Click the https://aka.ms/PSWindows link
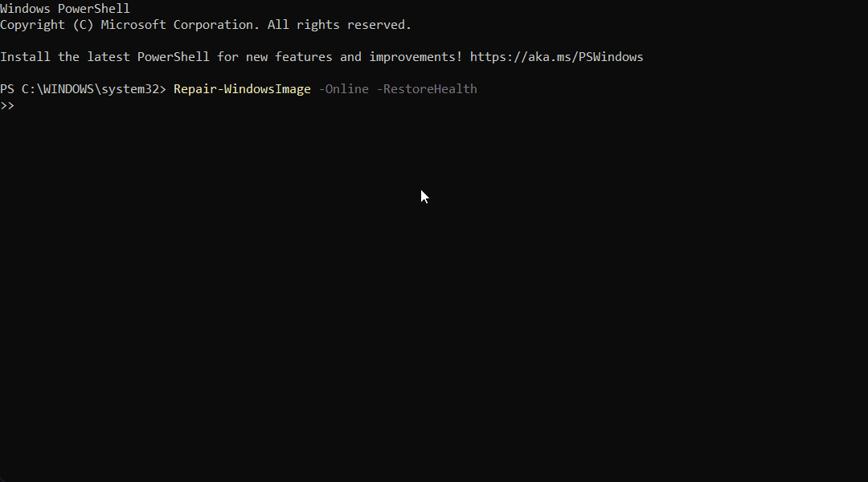 (x=556, y=57)
